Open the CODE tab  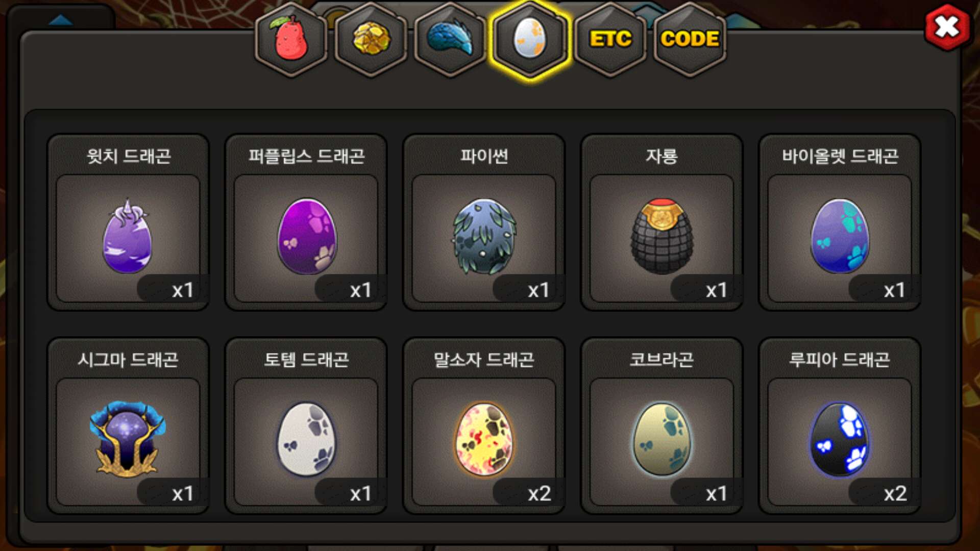pos(690,39)
